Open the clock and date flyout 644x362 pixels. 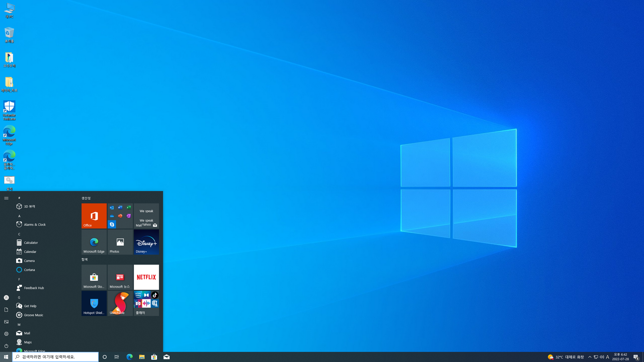click(x=621, y=357)
